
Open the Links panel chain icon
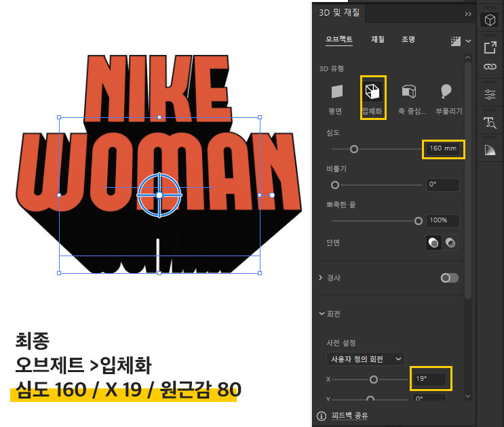tap(490, 67)
